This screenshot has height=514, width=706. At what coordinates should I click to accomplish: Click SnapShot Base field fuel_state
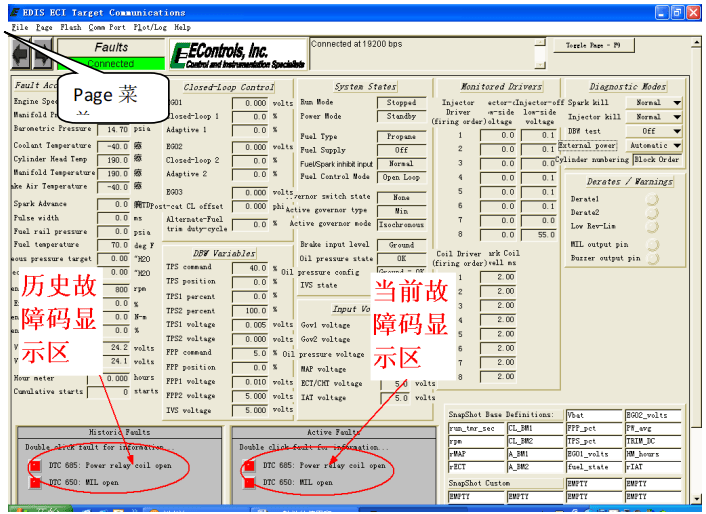point(594,467)
